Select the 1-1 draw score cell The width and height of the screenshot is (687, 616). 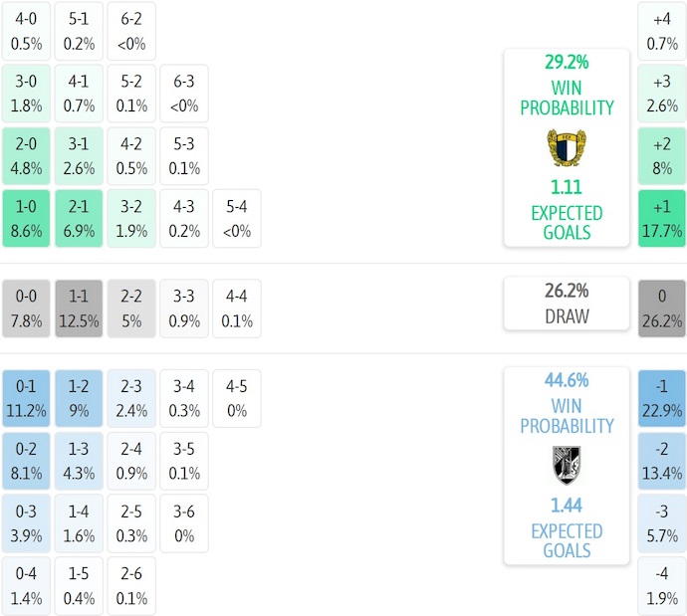point(79,308)
